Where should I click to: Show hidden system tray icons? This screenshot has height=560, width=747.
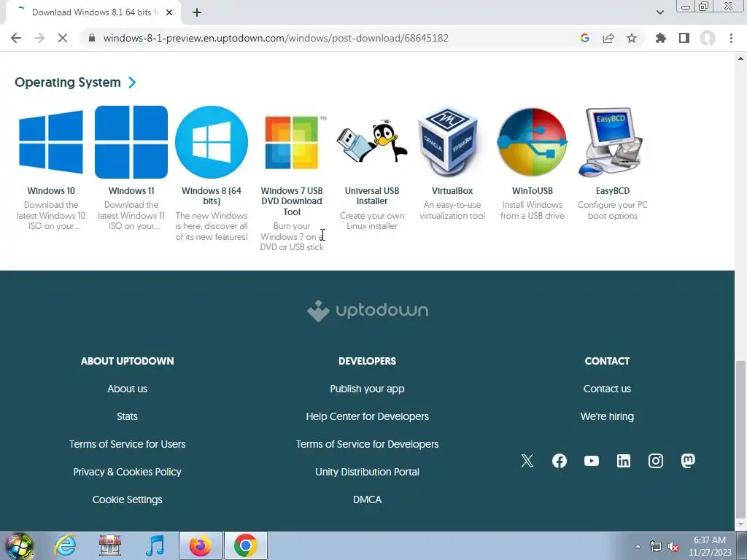coord(638,546)
